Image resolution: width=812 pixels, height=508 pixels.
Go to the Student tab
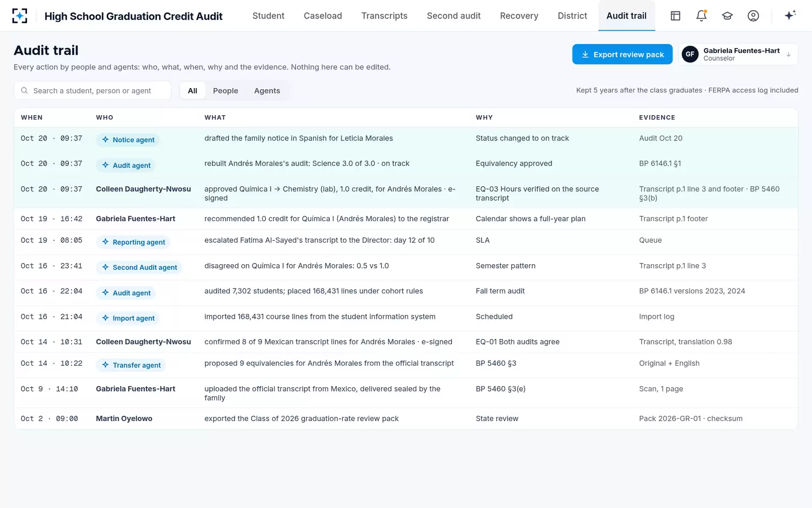coord(268,16)
